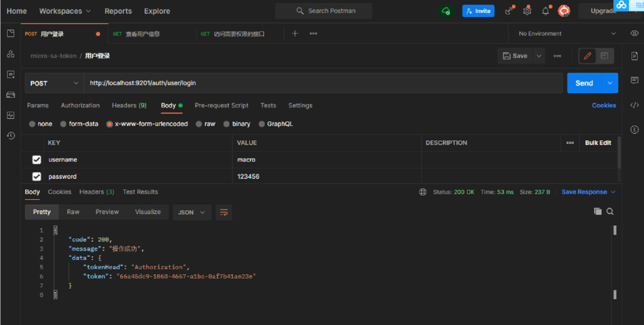The image size is (644, 325).
Task: Open the environment quick look eye icon
Action: tap(634, 33)
